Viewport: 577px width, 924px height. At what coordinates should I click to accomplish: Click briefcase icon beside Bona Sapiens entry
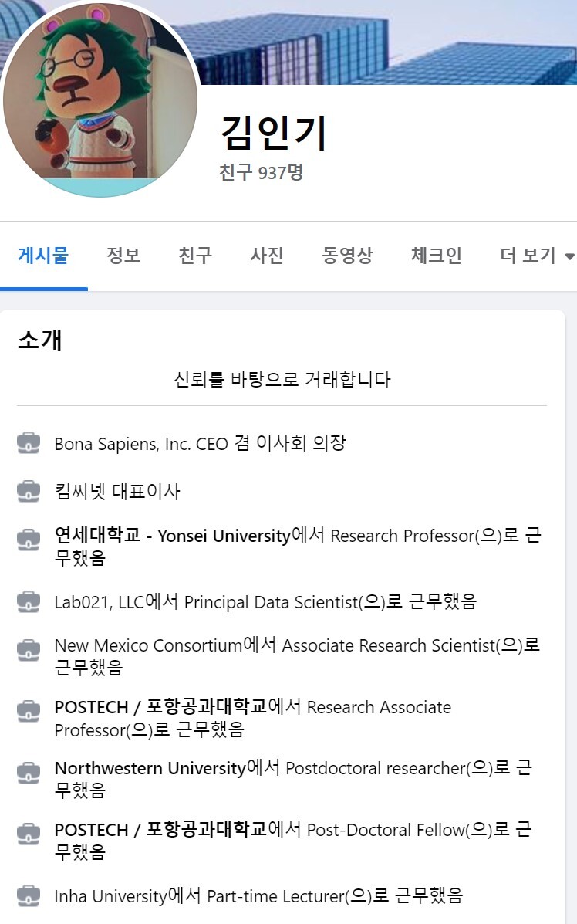point(29,443)
